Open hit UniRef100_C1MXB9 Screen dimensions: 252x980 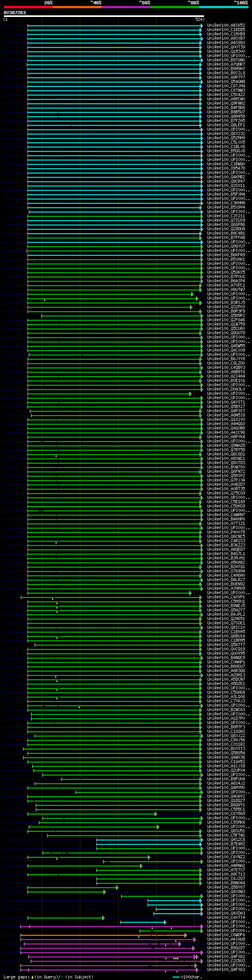pos(226,34)
